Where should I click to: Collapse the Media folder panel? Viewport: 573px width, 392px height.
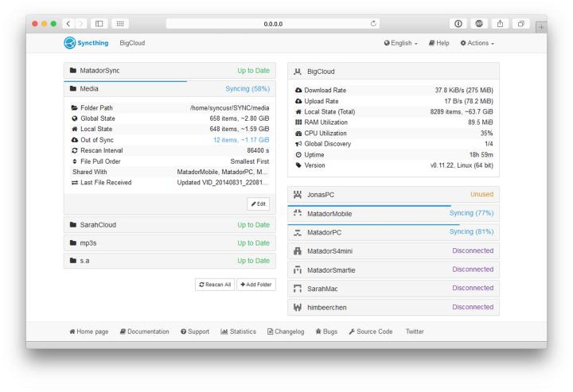point(170,89)
